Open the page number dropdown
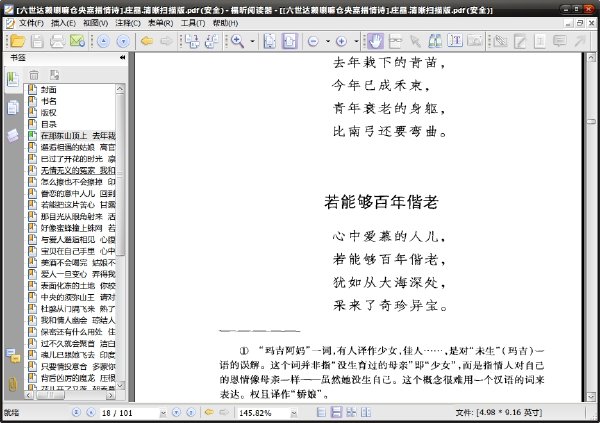Screen dimensions: 600x423 pyautogui.click(x=163, y=413)
